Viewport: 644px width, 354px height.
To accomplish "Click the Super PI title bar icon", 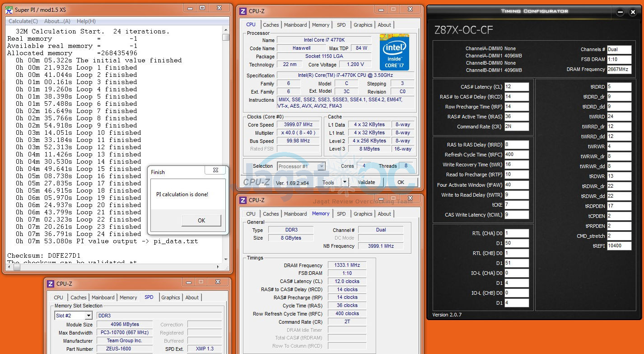I will pyautogui.click(x=9, y=9).
